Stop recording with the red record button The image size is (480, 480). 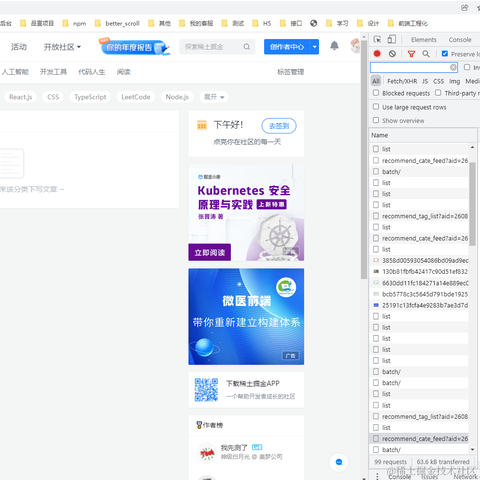(377, 54)
